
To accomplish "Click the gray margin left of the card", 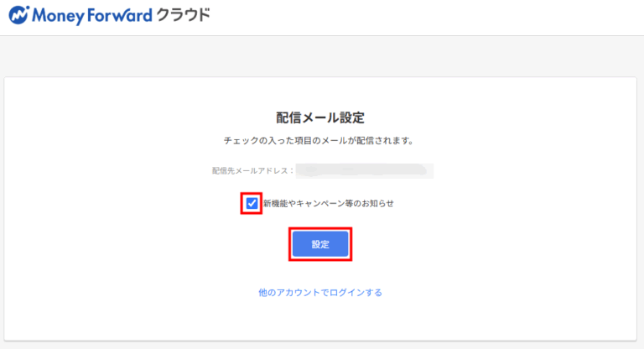I will click(x=2, y=210).
